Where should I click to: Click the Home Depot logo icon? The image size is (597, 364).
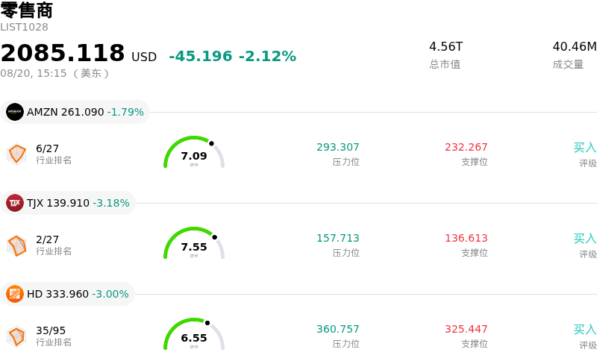pos(15,294)
